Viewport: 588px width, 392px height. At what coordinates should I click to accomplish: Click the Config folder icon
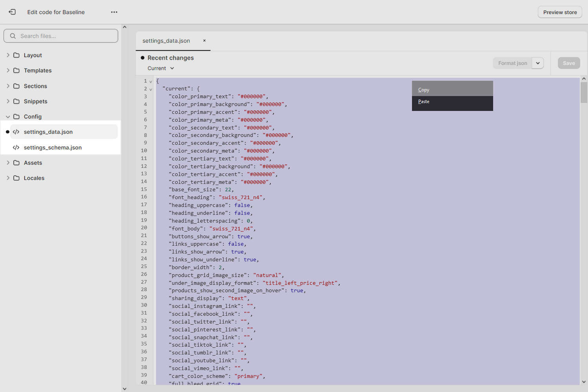[x=16, y=116]
